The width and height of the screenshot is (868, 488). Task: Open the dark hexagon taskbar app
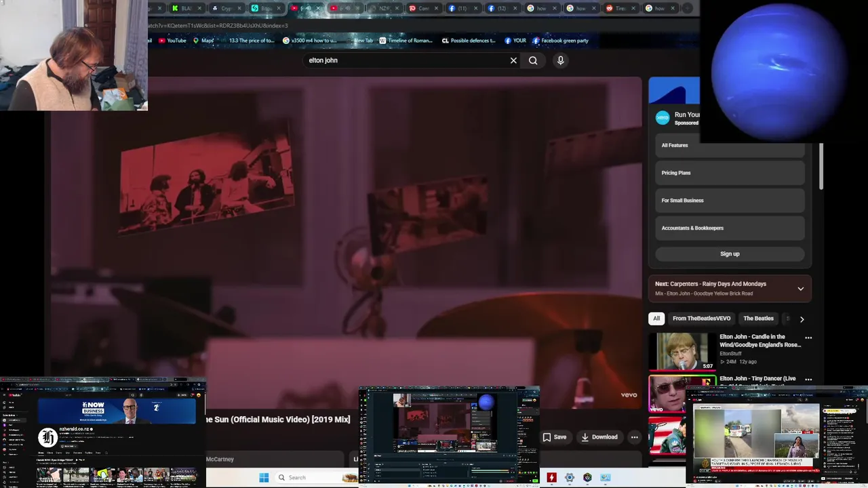(587, 477)
